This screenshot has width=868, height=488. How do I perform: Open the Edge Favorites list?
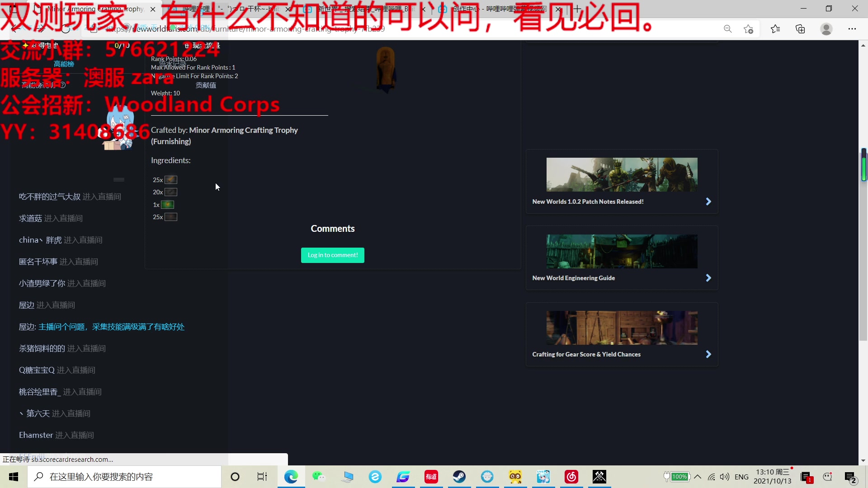[x=775, y=29]
